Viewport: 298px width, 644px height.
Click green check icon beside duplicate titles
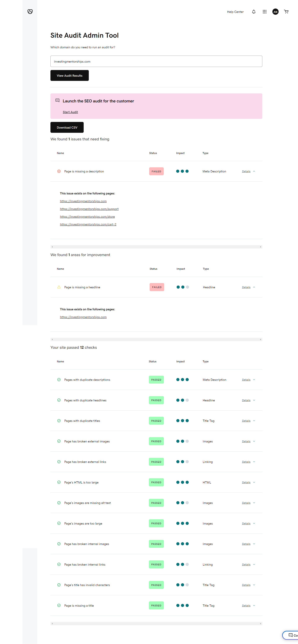pyautogui.click(x=59, y=421)
